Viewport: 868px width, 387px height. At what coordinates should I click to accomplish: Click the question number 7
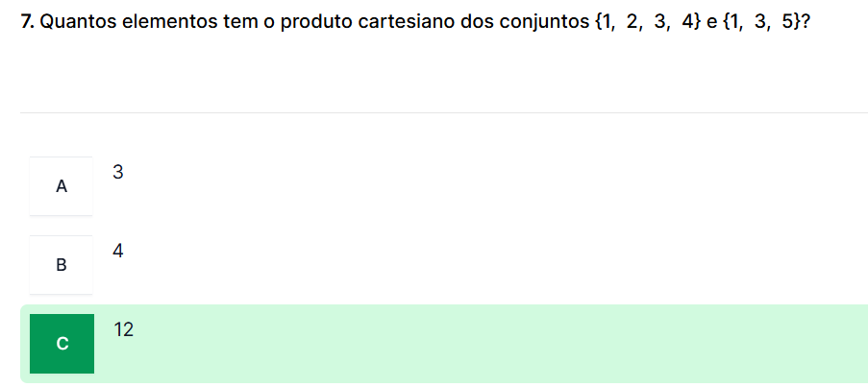click(x=26, y=22)
